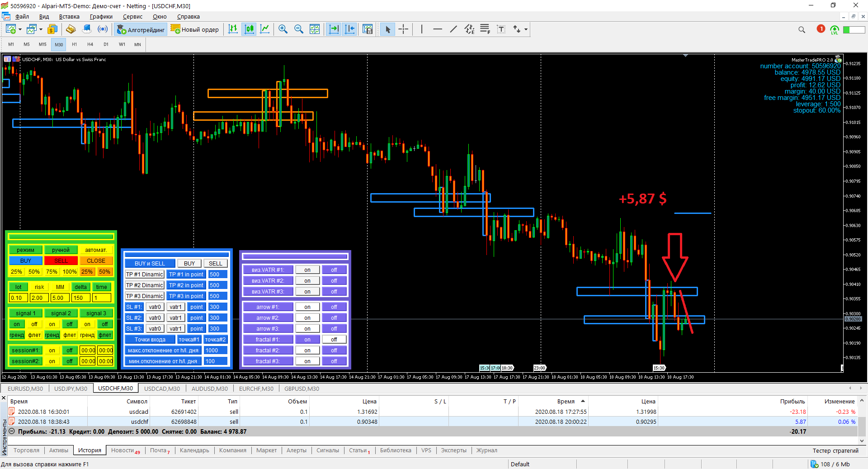Toggle chart auto scroll
This screenshot has height=469, width=868.
pyautogui.click(x=334, y=29)
